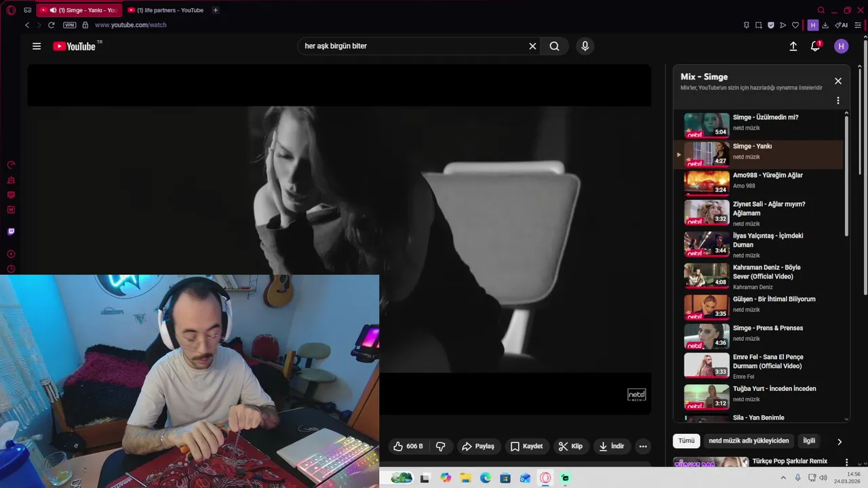The width and height of the screenshot is (868, 488).
Task: Select the İlgili filter chip
Action: tap(809, 441)
